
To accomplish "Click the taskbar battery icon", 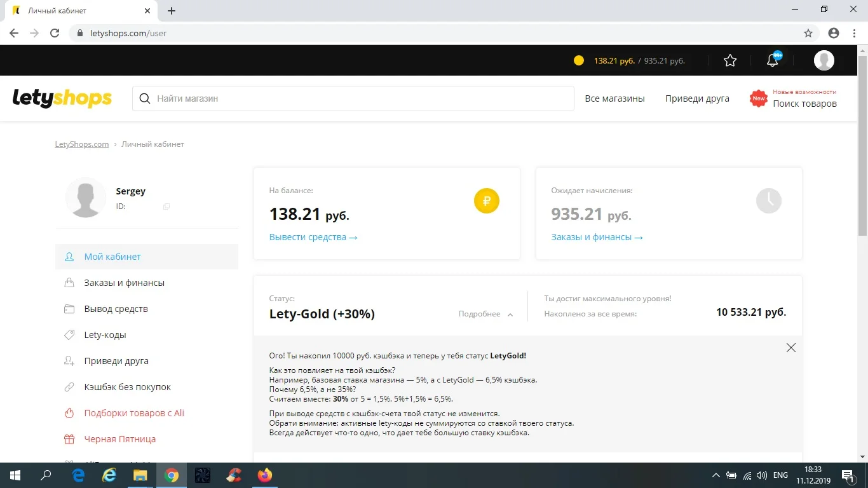I will point(732,475).
